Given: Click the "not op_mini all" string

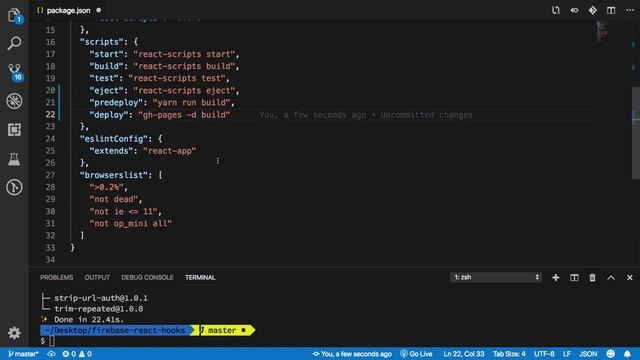Looking at the screenshot, I should pyautogui.click(x=131, y=224).
